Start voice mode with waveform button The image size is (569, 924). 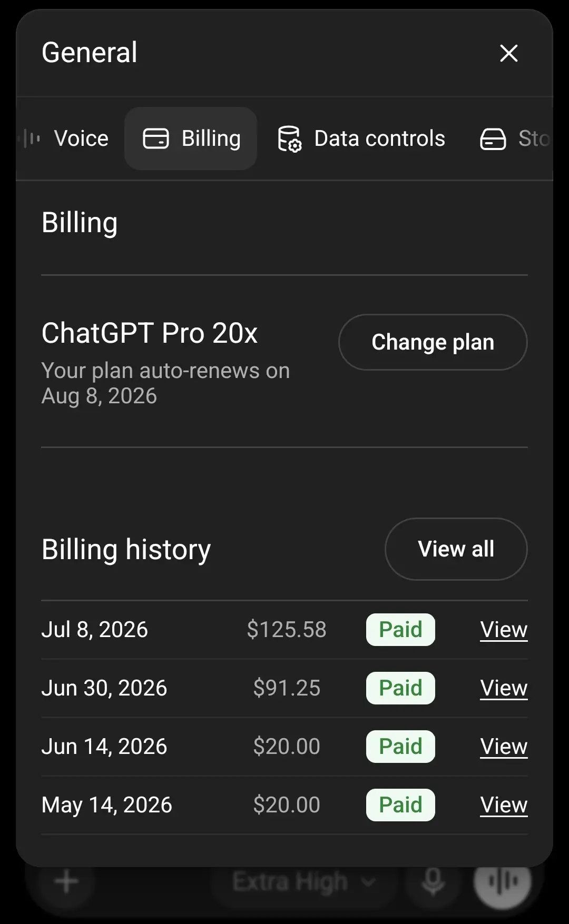coord(503,881)
